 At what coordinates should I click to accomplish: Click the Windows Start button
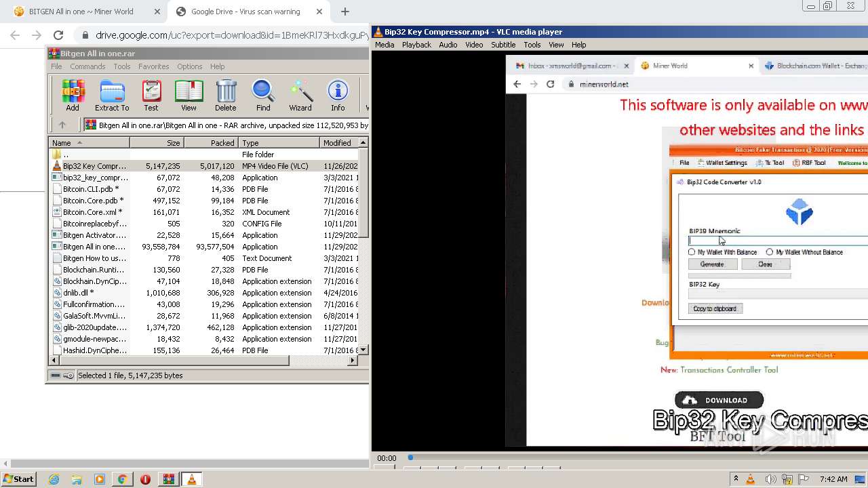click(x=18, y=479)
